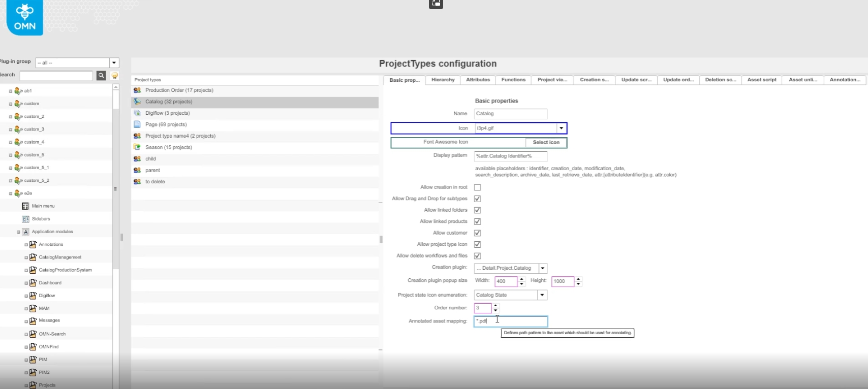
Task: Open the Functions tab
Action: pyautogui.click(x=513, y=80)
